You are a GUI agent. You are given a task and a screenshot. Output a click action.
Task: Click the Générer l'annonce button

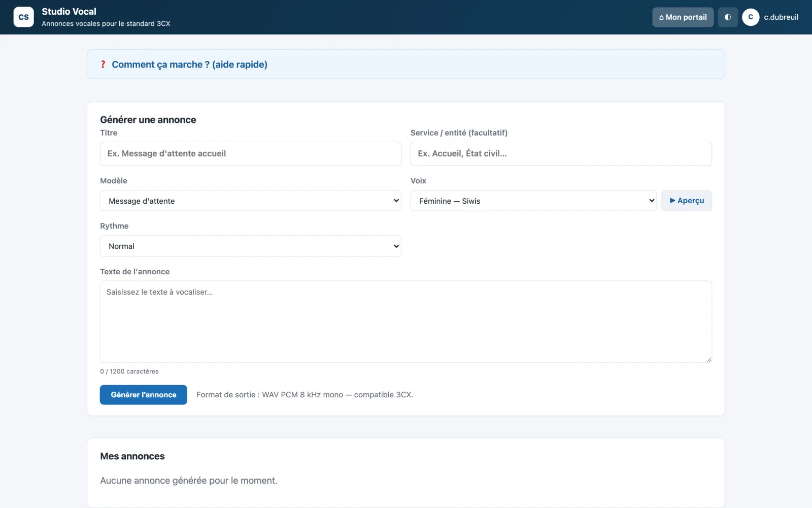tap(144, 395)
